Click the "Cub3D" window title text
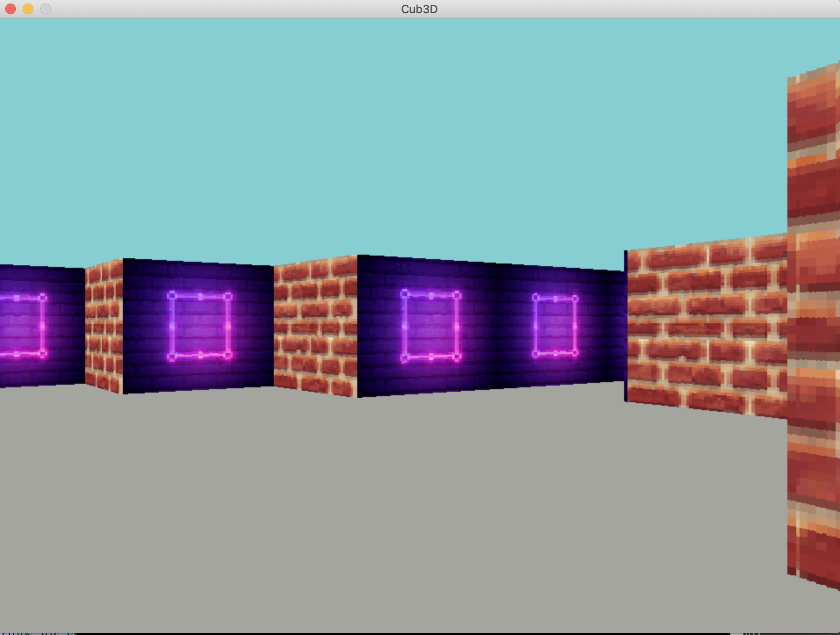This screenshot has height=635, width=840. point(419,9)
